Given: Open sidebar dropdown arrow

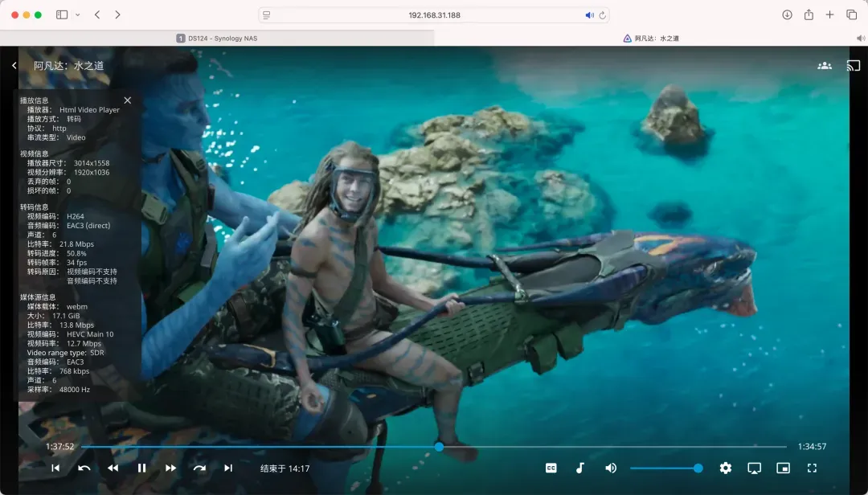Looking at the screenshot, I should point(77,15).
